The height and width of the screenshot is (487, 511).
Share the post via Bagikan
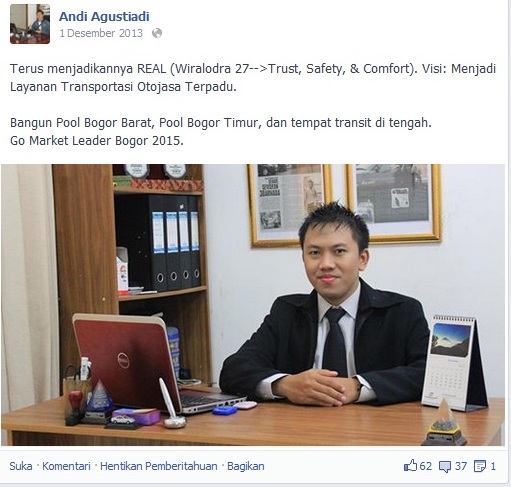[x=246, y=466]
